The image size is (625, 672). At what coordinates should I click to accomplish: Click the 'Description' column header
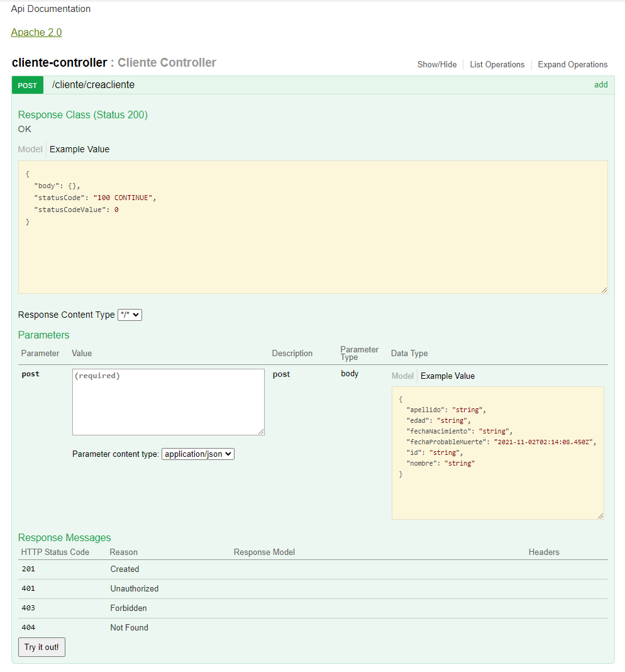(x=292, y=353)
